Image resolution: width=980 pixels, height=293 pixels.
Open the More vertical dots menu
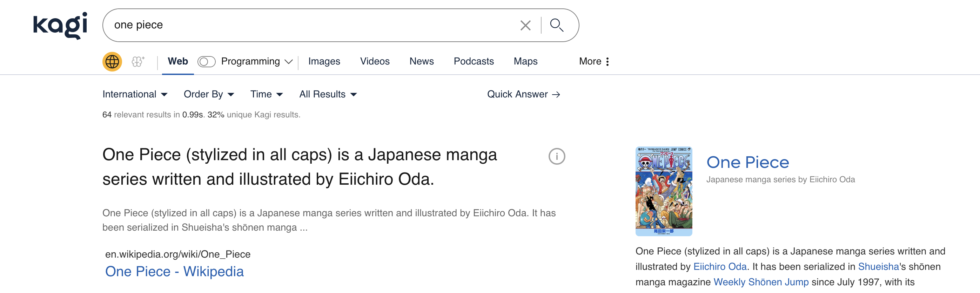pyautogui.click(x=607, y=62)
